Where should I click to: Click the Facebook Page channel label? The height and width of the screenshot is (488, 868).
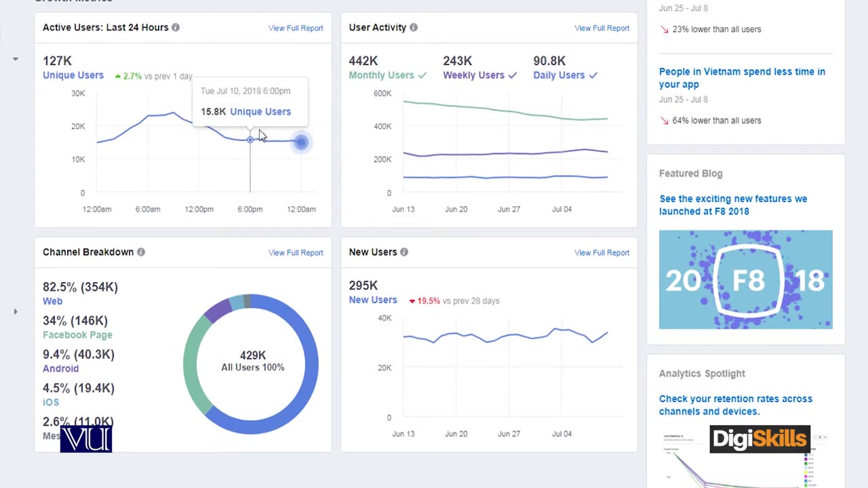77,335
